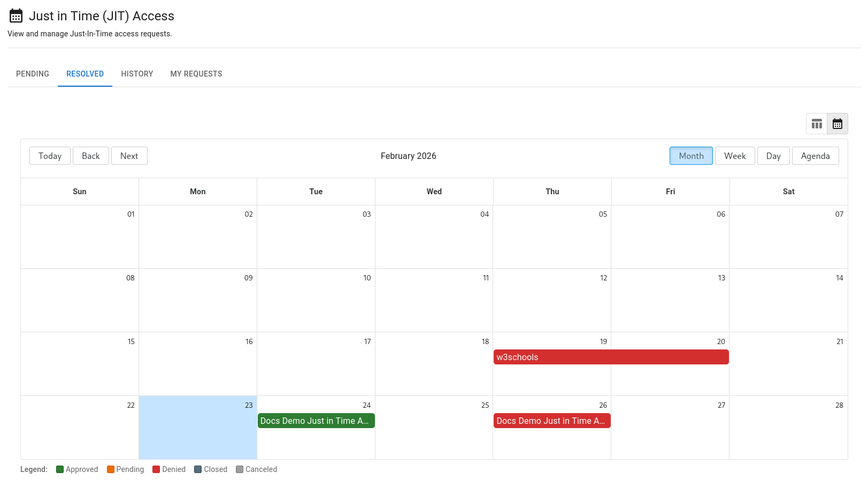The image size is (868, 495).
Task: Open denied Docs Demo event on 26th
Action: tap(552, 421)
